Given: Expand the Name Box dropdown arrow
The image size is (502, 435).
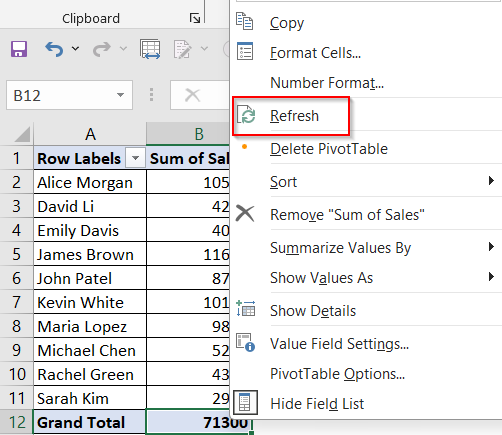Looking at the screenshot, I should coord(120,95).
